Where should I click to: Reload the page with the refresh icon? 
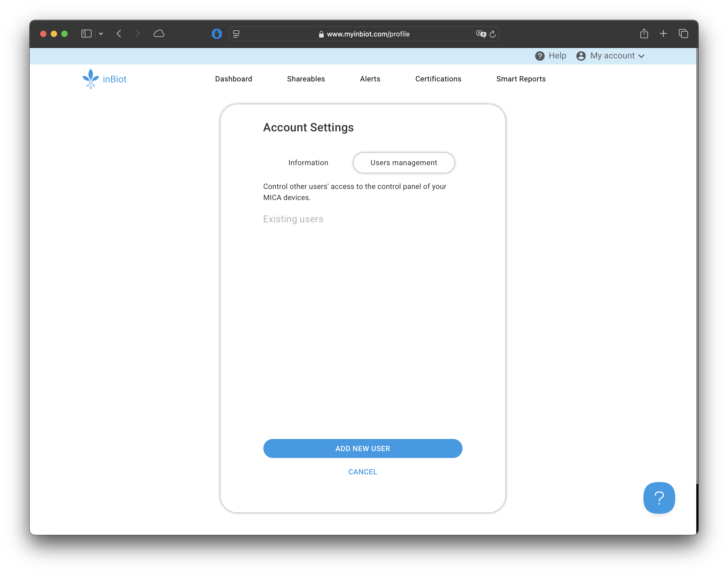click(x=492, y=34)
